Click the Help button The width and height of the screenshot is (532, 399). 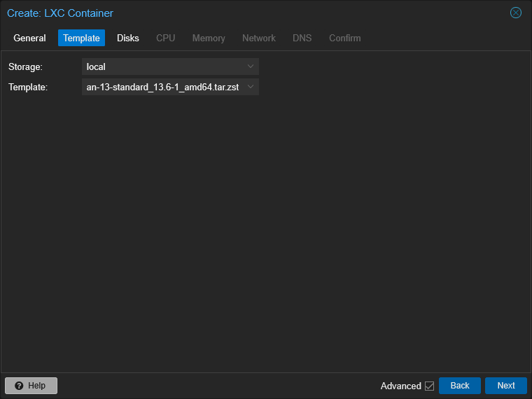pos(31,386)
